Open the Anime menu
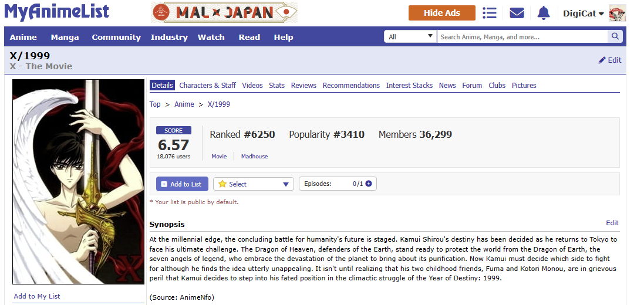This screenshot has width=644, height=305. click(x=23, y=37)
